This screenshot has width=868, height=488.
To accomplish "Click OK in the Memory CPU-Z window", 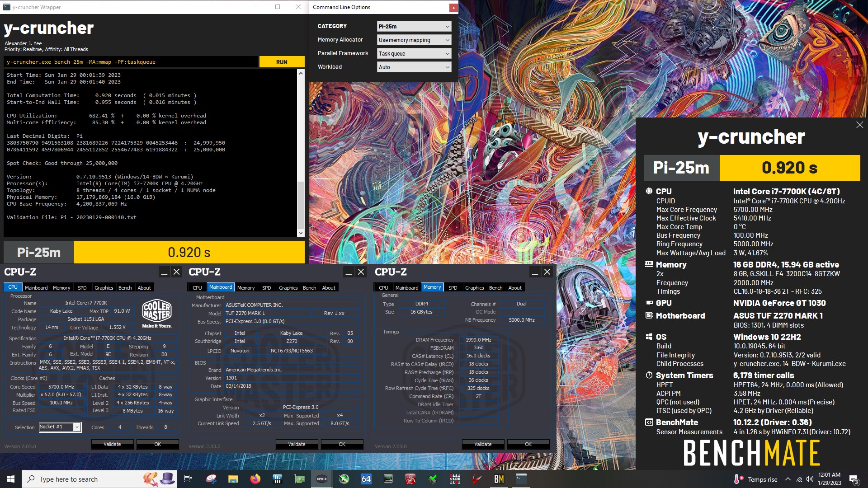I will pyautogui.click(x=528, y=444).
